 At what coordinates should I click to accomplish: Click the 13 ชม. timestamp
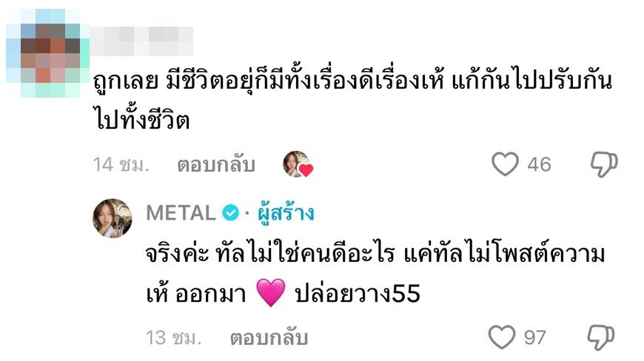pyautogui.click(x=173, y=338)
